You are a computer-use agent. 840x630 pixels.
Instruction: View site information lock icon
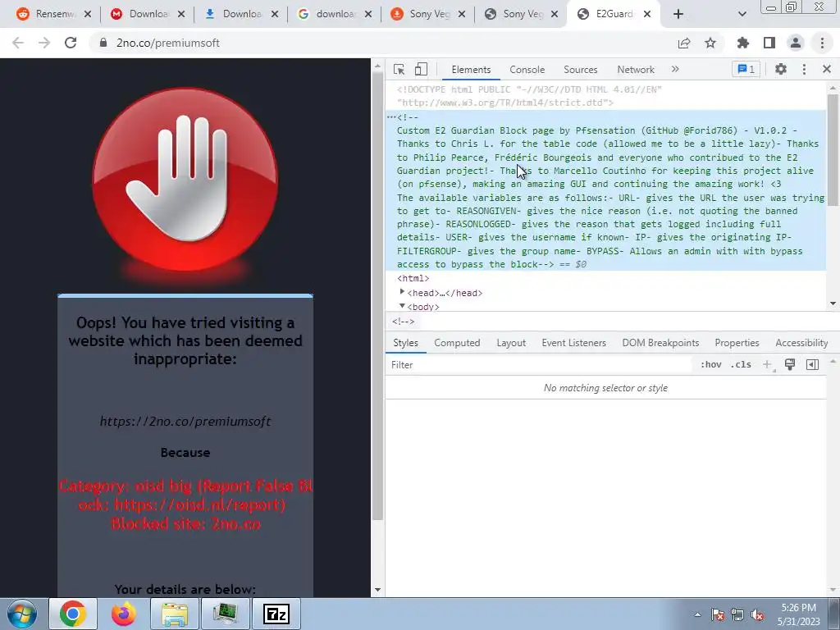point(103,43)
